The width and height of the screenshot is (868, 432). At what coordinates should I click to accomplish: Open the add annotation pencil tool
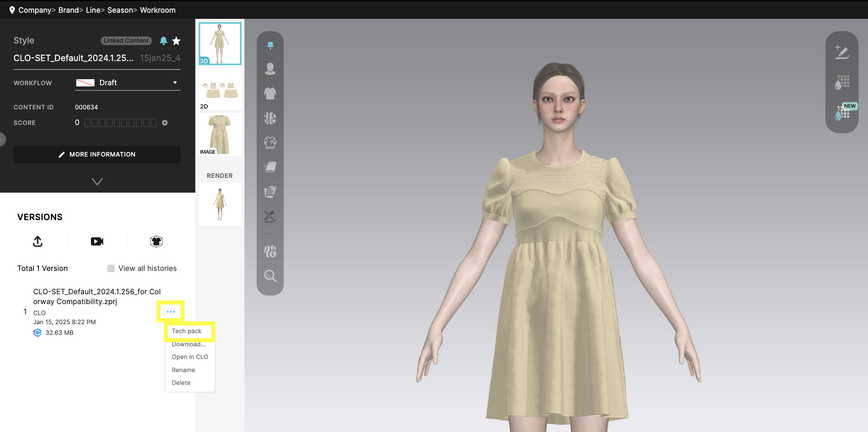click(842, 52)
